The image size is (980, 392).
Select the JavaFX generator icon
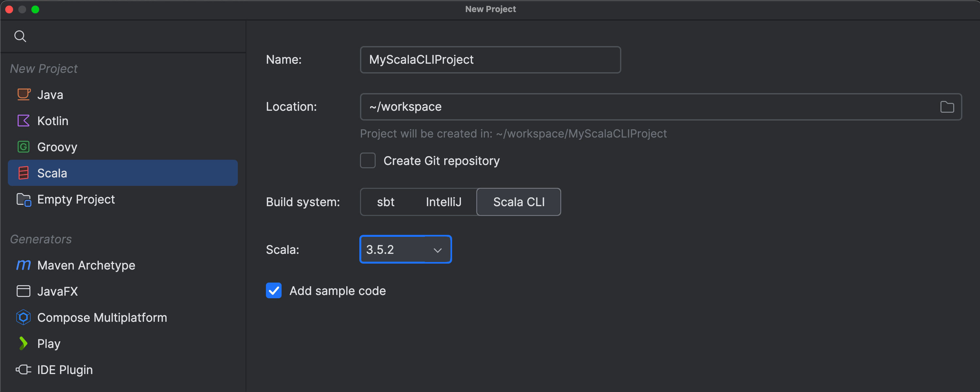[x=23, y=291]
